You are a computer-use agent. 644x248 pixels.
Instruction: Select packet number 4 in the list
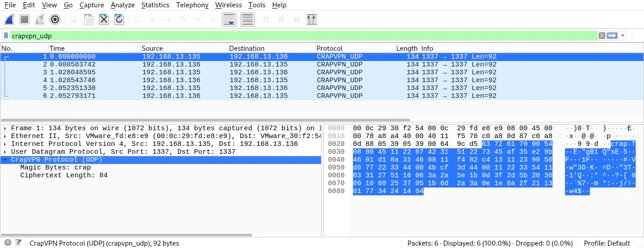231,80
